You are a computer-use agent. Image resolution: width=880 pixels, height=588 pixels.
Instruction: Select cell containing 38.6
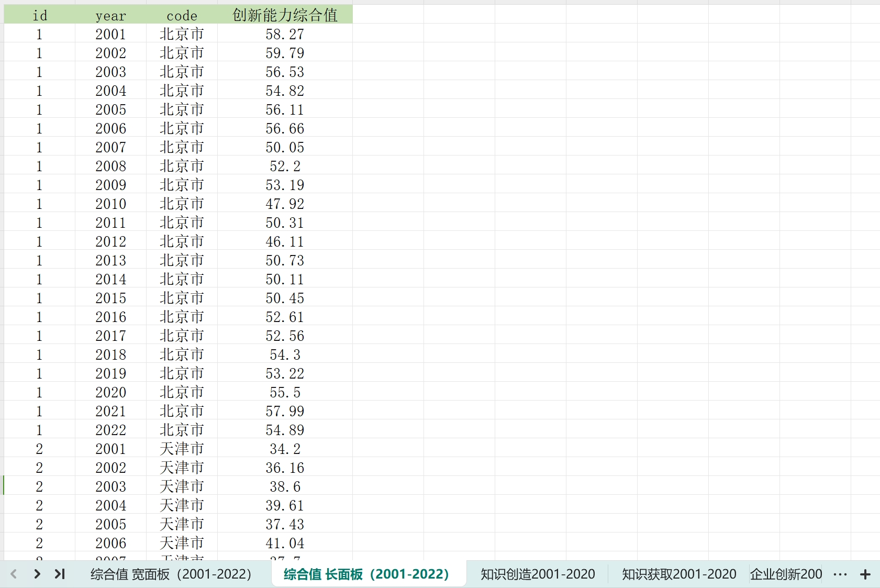[x=285, y=486]
